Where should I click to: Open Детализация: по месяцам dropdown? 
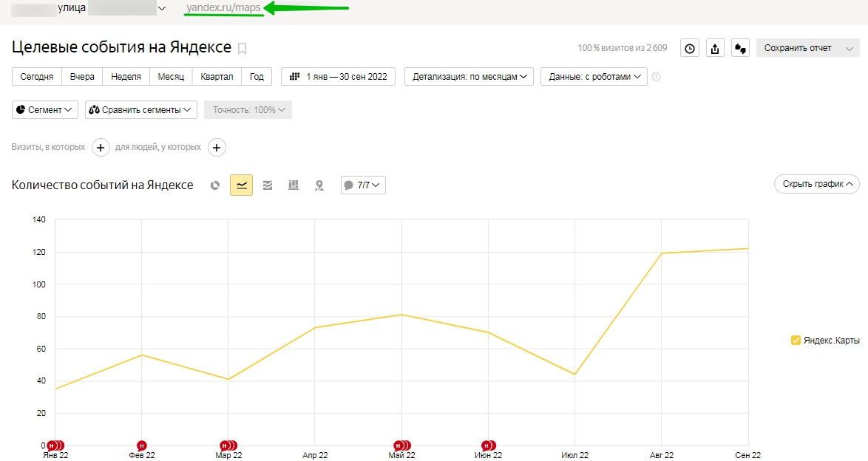(469, 76)
